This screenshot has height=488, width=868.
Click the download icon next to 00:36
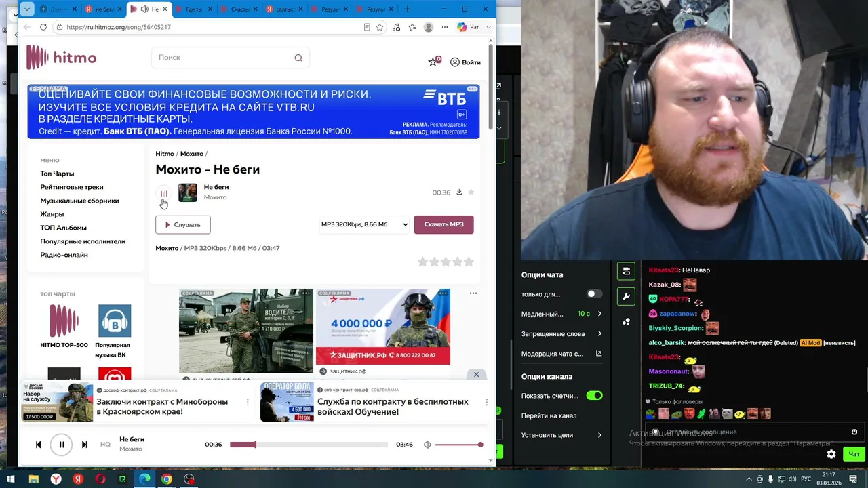tap(459, 192)
